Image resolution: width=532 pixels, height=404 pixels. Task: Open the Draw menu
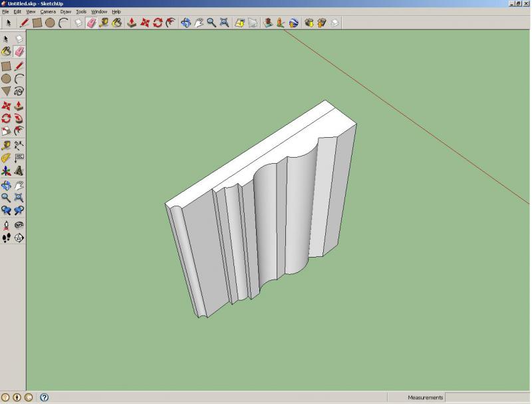pyautogui.click(x=66, y=12)
